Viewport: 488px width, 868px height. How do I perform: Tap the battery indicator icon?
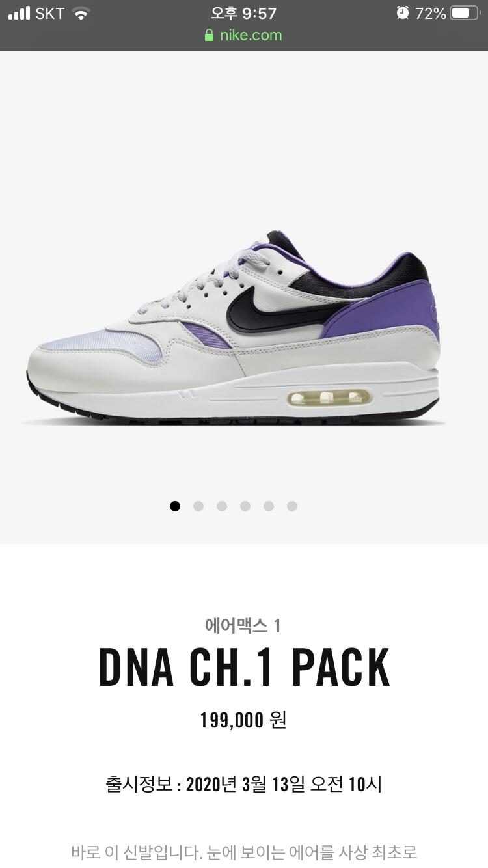point(465,13)
